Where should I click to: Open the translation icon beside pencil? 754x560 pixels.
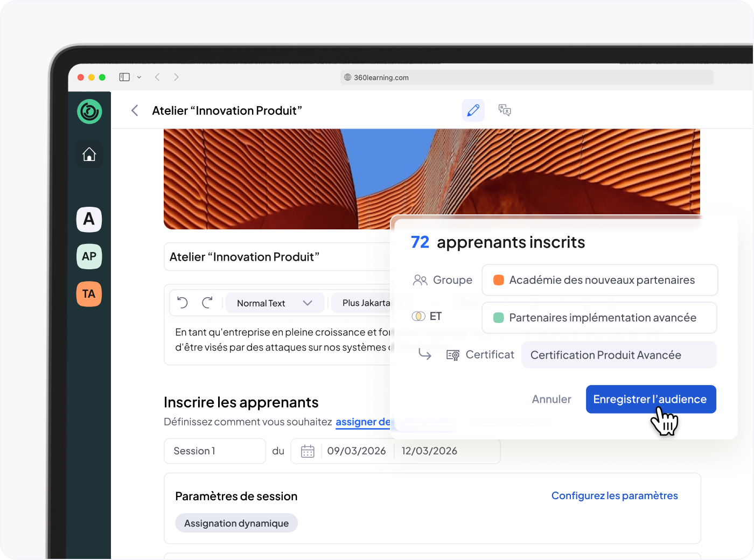pyautogui.click(x=505, y=110)
